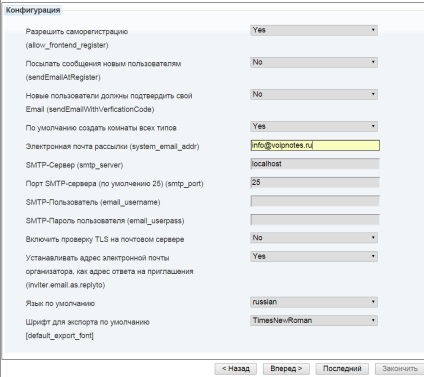Click the Язык по умолчанию label
The image size is (424, 377).
click(60, 304)
